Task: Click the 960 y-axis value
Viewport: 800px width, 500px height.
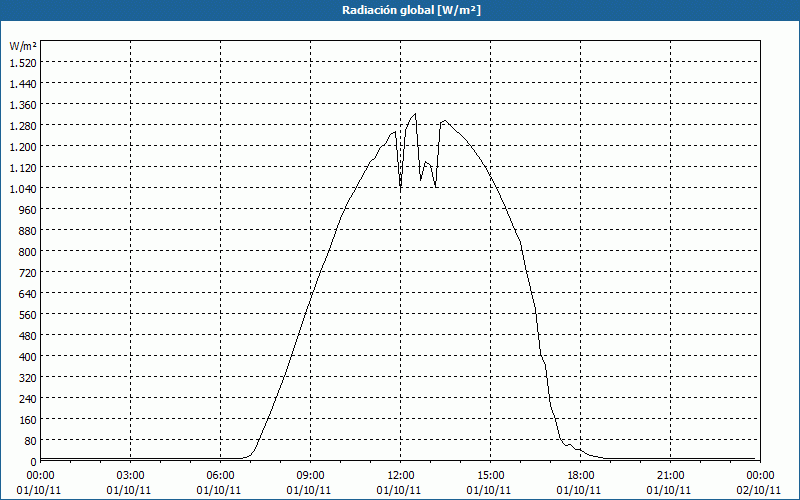Action: [x=29, y=210]
